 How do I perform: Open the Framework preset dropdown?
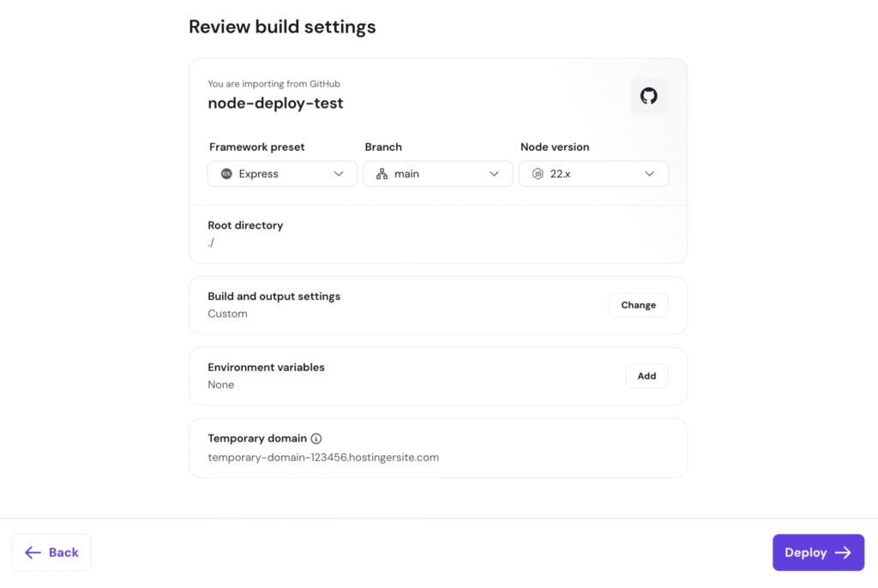[x=282, y=173]
